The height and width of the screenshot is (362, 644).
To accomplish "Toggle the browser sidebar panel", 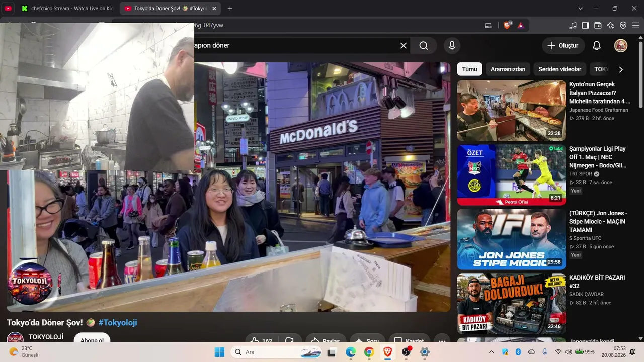I will coord(585,25).
